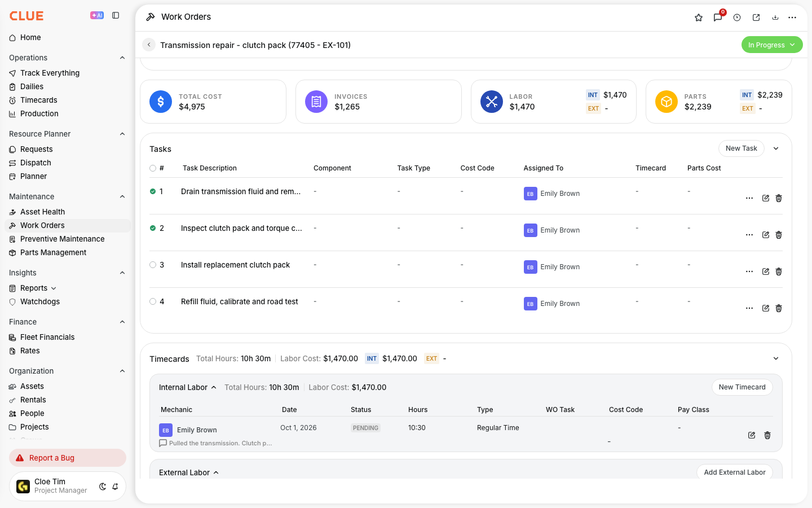Delete the Drain transmission fluid task

(779, 198)
